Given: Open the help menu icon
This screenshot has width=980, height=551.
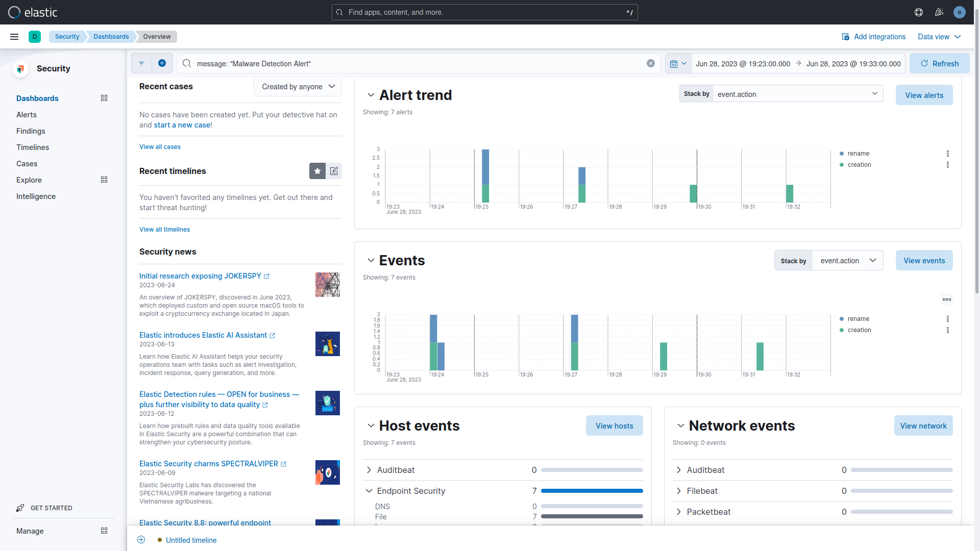Looking at the screenshot, I should coord(919,12).
